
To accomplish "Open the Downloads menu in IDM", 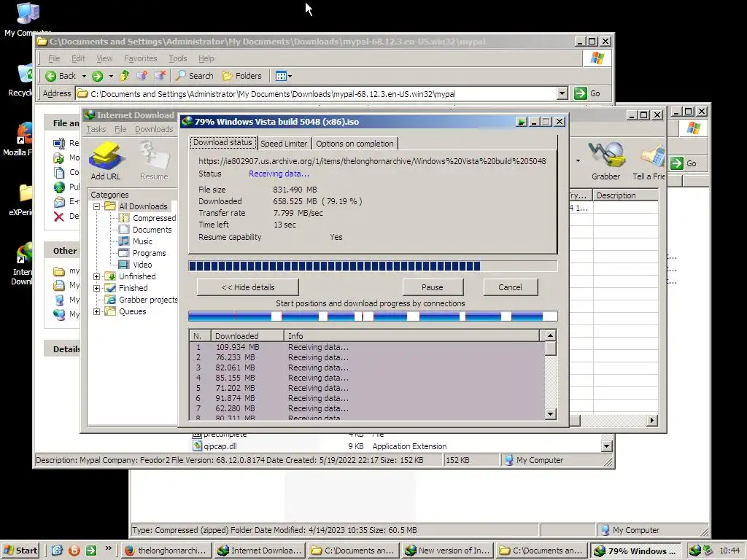I will coord(154,129).
